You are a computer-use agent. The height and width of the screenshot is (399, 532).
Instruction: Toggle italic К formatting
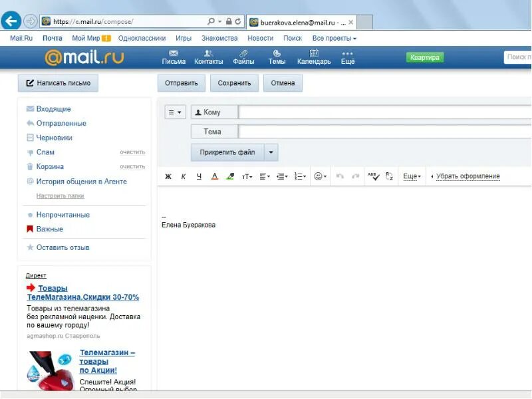pyautogui.click(x=184, y=176)
